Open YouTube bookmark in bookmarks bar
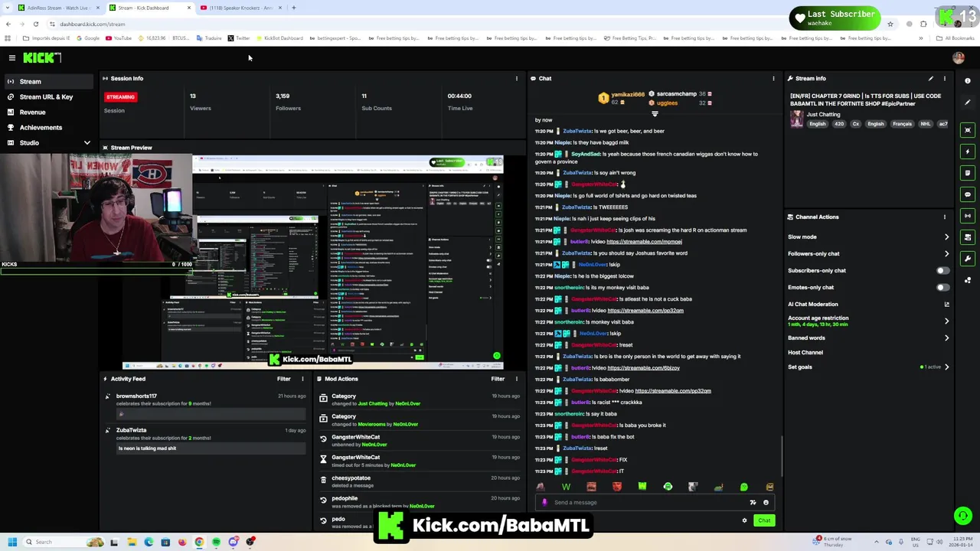 point(119,38)
